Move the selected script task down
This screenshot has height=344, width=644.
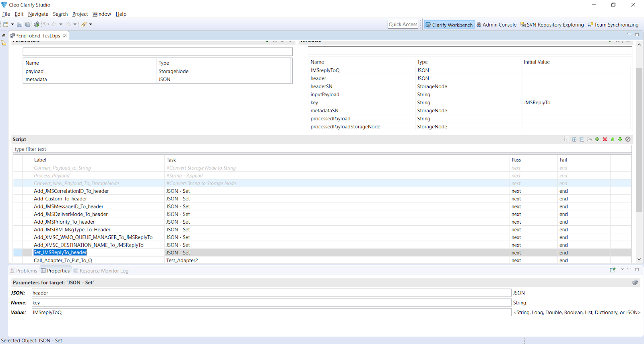coord(620,140)
